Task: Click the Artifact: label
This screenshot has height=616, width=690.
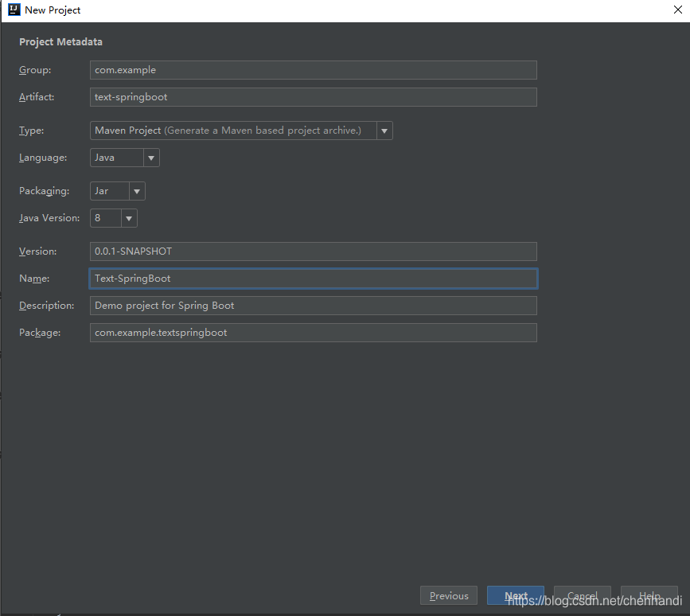Action: click(37, 97)
